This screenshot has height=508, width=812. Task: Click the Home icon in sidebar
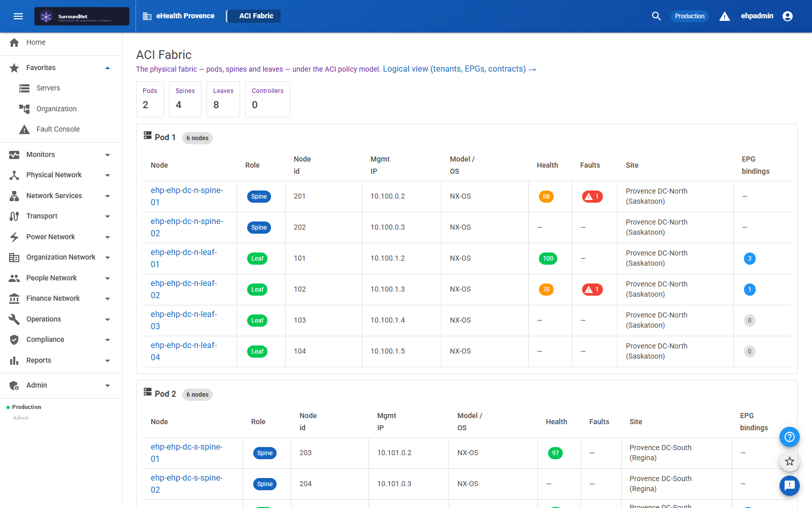point(14,42)
